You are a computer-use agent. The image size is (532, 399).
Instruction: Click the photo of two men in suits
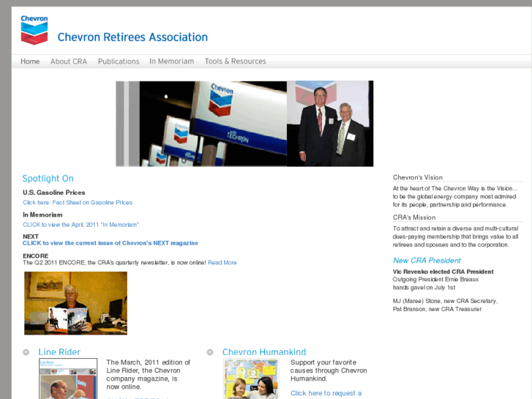330,124
